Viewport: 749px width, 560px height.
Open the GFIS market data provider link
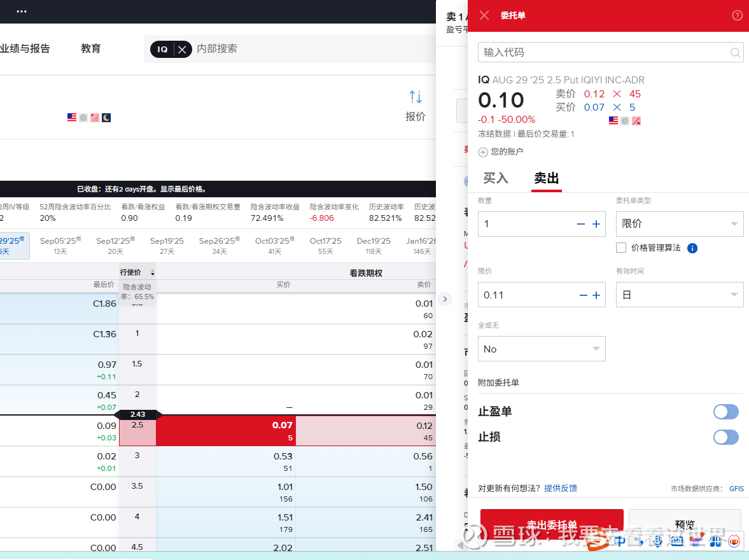(x=736, y=489)
